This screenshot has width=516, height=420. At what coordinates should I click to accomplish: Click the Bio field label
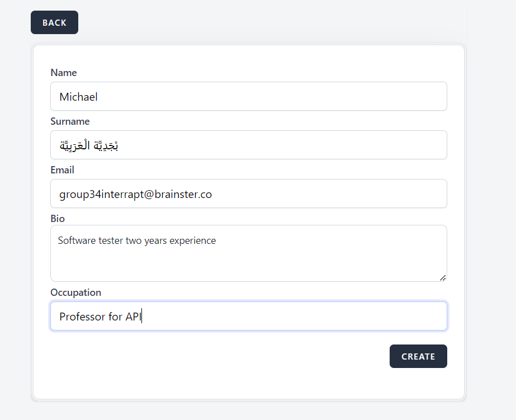click(x=58, y=219)
